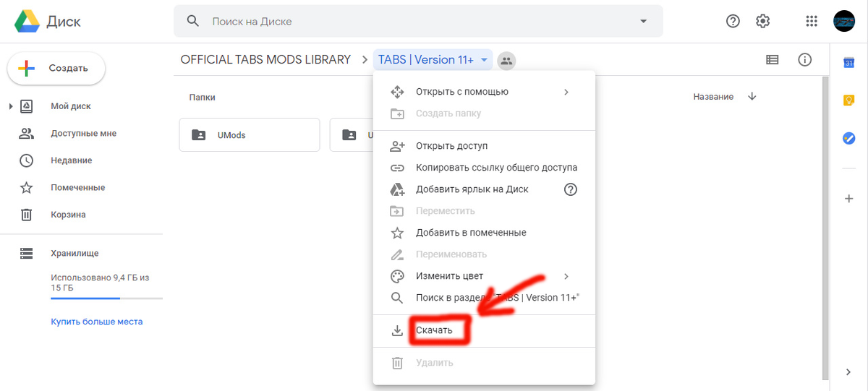The height and width of the screenshot is (391, 868).
Task: Click the Использовано 9,4 ГБ text
Action: point(100,282)
